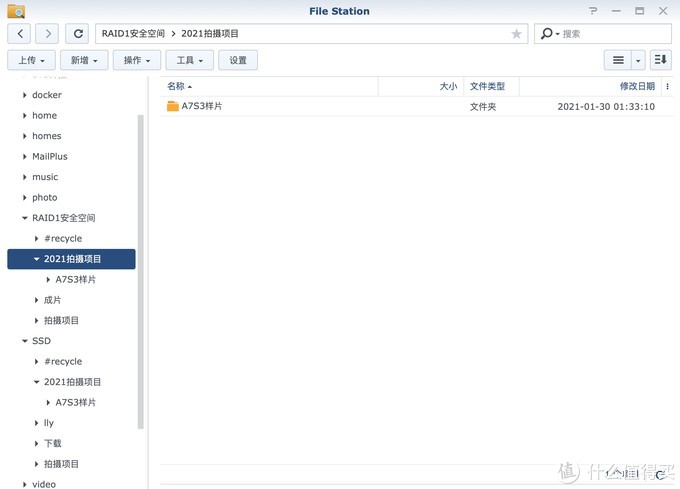Viewport: 680px width, 489px height.
Task: Select 成片 under RAID1安全空间
Action: pos(52,300)
